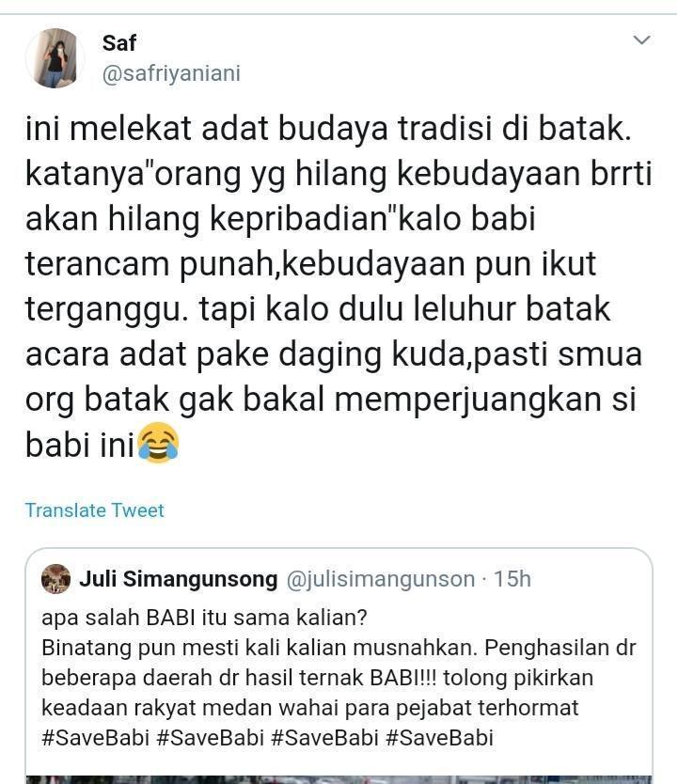The image size is (677, 784).
Task: Click quoted line 'Binatang pun mesti kali'
Action: [x=338, y=648]
